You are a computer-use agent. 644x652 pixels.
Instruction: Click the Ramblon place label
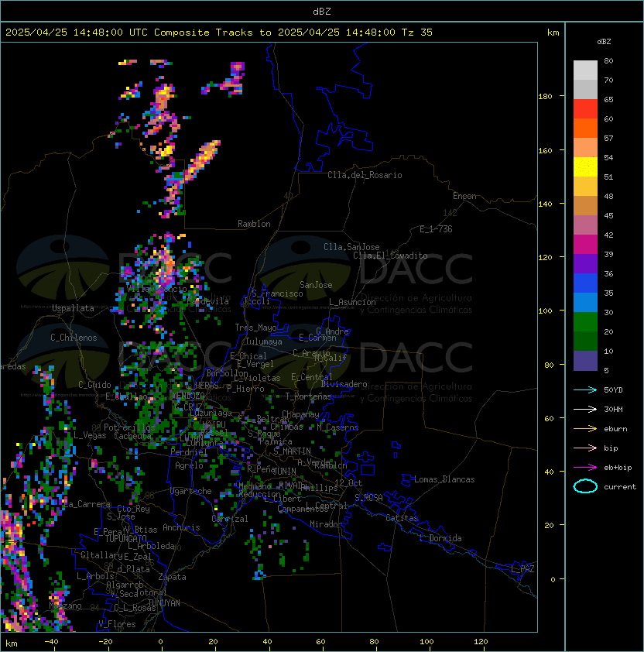coord(254,224)
